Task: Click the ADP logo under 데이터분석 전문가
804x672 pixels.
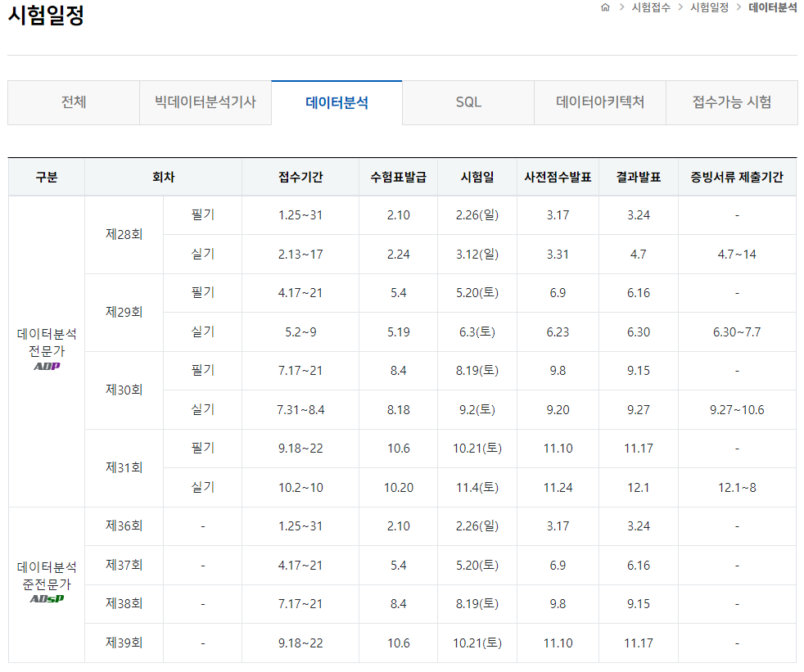Action: 47,366
